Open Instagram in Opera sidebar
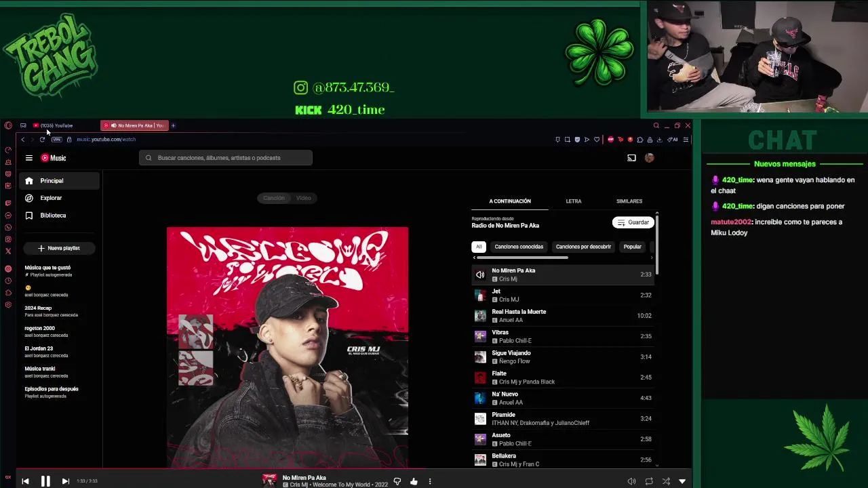868x488 pixels. (x=8, y=239)
